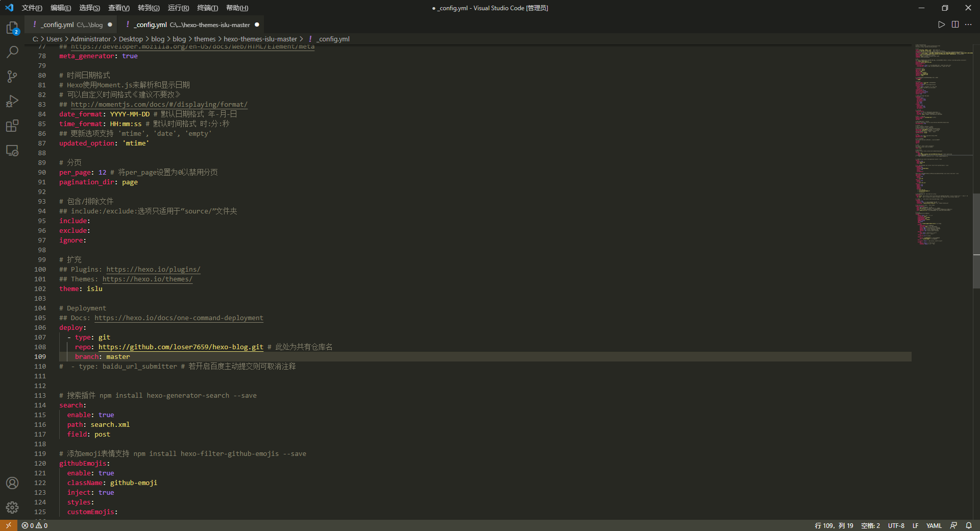
Task: Run the file with the play icon
Action: click(x=941, y=25)
